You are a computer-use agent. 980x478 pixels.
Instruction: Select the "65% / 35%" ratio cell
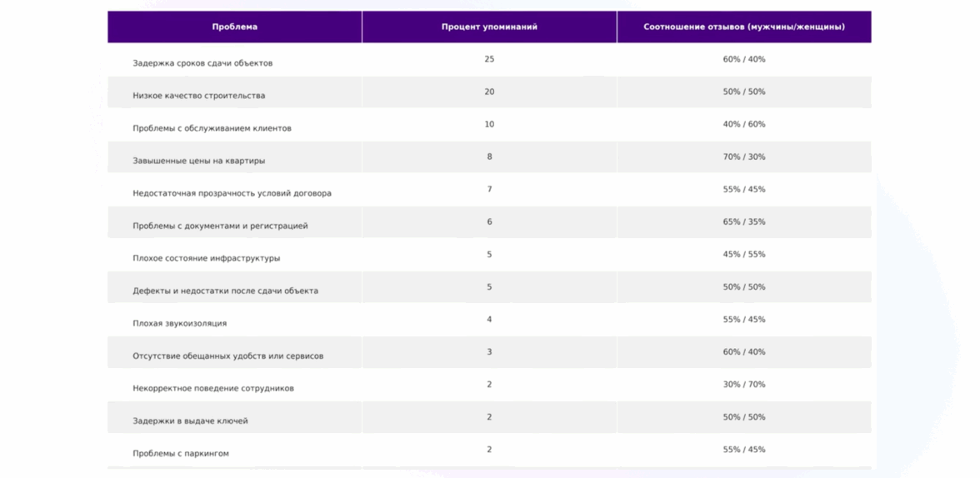click(743, 222)
